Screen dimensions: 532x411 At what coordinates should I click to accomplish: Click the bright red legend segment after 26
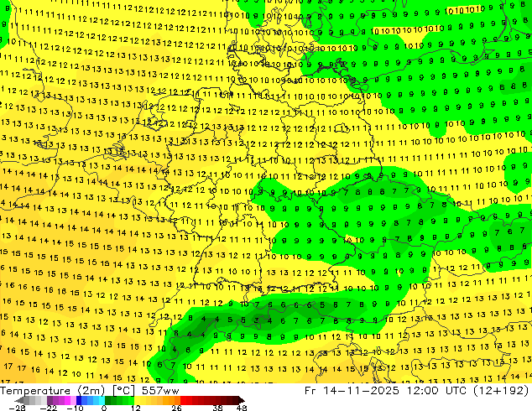pos(183,400)
